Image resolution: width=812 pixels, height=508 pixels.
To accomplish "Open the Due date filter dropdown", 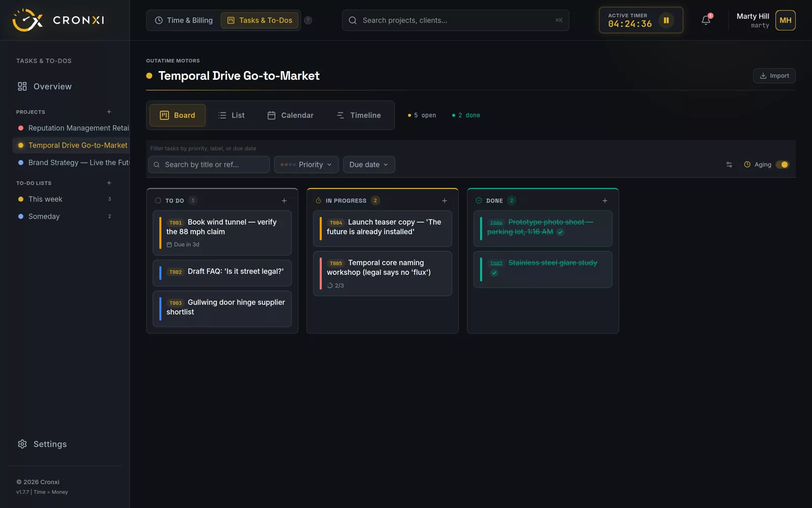I will click(369, 165).
